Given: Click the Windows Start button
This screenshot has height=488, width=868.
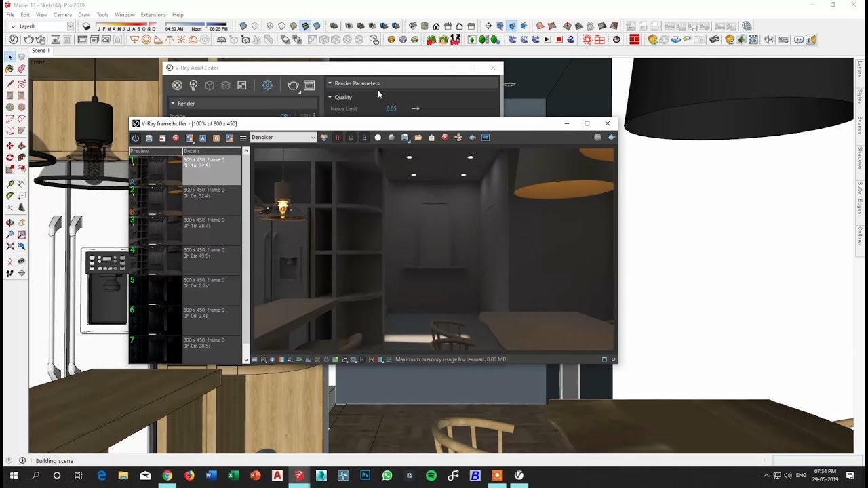Looking at the screenshot, I should (x=14, y=476).
